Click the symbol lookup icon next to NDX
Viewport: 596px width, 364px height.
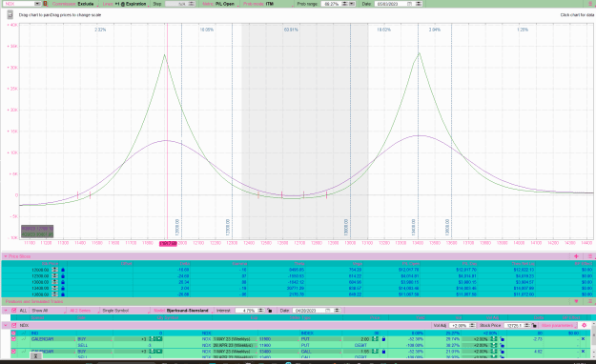(45, 4)
